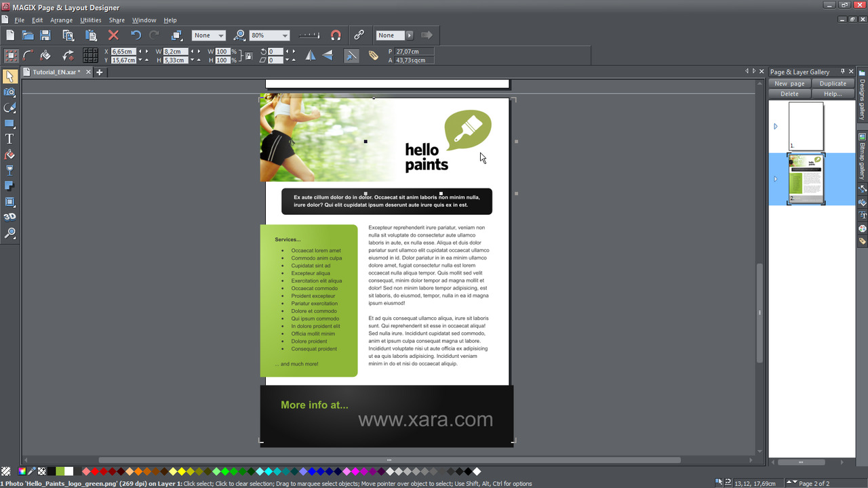Image resolution: width=868 pixels, height=488 pixels.
Task: Click the zoom-to-previous magnifier icon
Action: [239, 35]
